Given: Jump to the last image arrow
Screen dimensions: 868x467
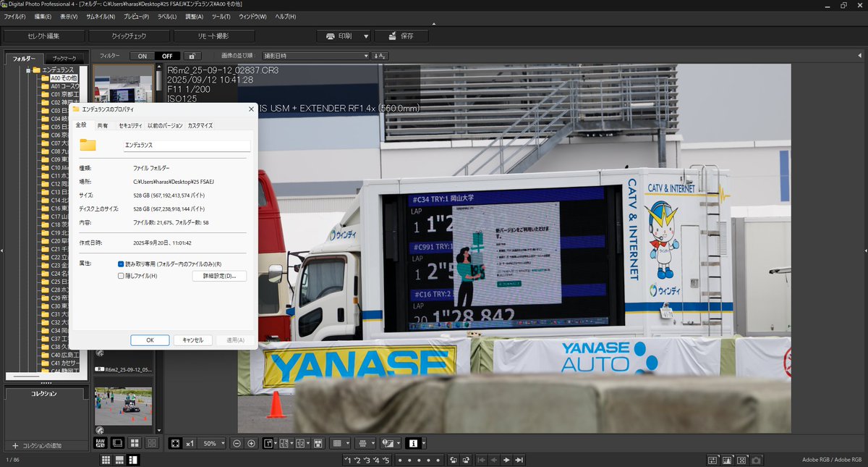Looking at the screenshot, I should pyautogui.click(x=519, y=460).
